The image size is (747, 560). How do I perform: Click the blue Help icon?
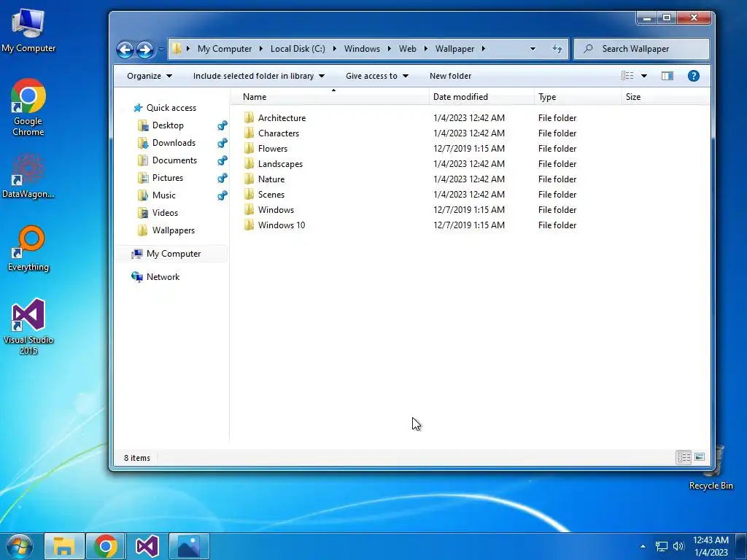[694, 76]
